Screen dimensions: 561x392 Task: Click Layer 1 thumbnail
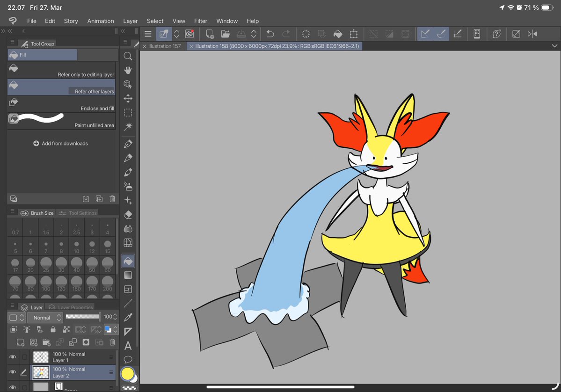(x=41, y=357)
